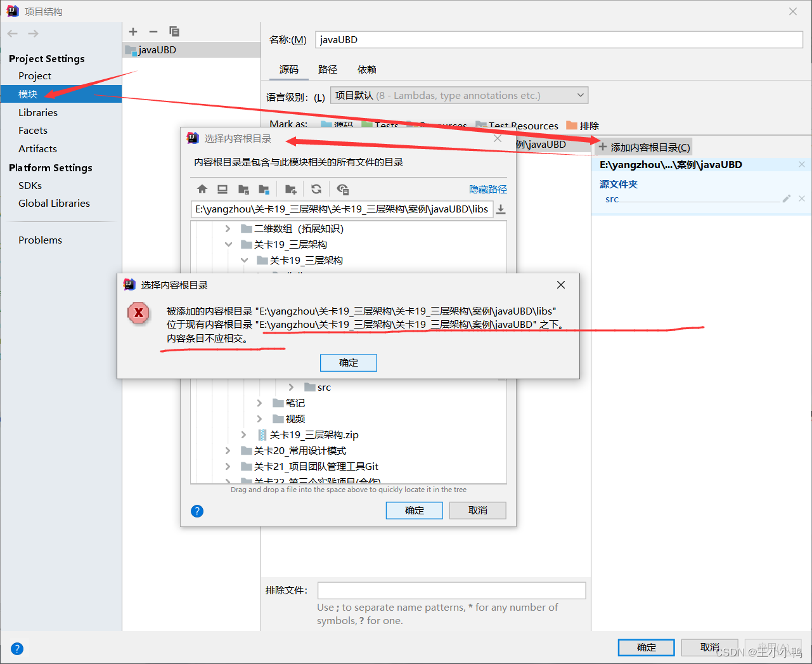Open help in directory chooser dialog
Viewport: 812px width, 664px height.
click(197, 511)
